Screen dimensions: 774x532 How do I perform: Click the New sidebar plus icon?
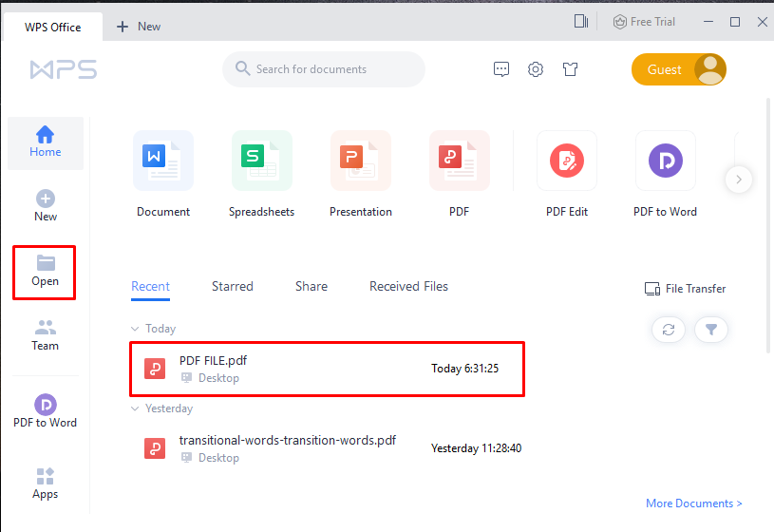46,199
